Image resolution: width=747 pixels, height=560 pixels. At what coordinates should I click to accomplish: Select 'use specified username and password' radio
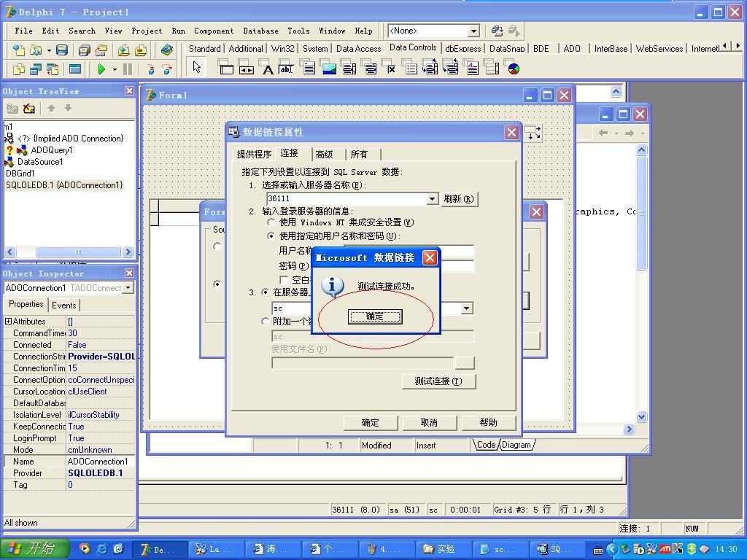271,236
